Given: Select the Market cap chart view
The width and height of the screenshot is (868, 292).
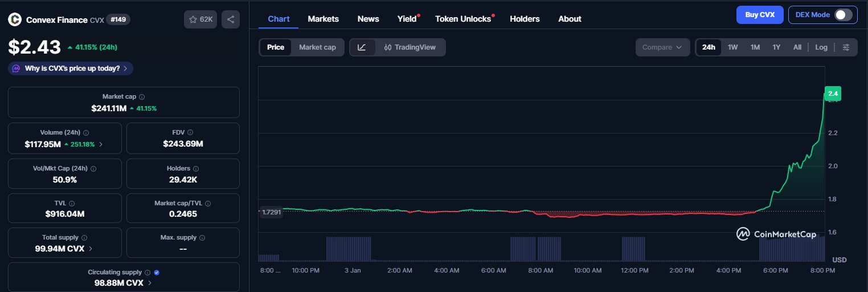Looking at the screenshot, I should coord(317,47).
